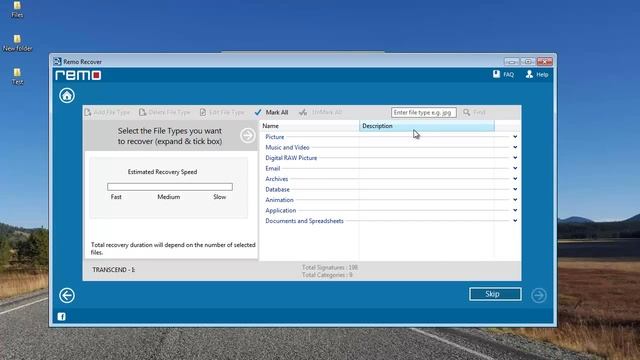Select the Archives row label

(277, 179)
